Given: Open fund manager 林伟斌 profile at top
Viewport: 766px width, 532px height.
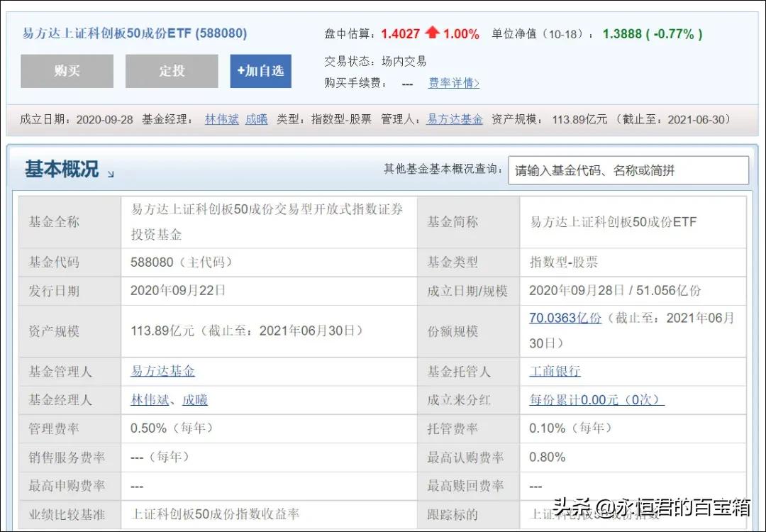Looking at the screenshot, I should pos(221,119).
